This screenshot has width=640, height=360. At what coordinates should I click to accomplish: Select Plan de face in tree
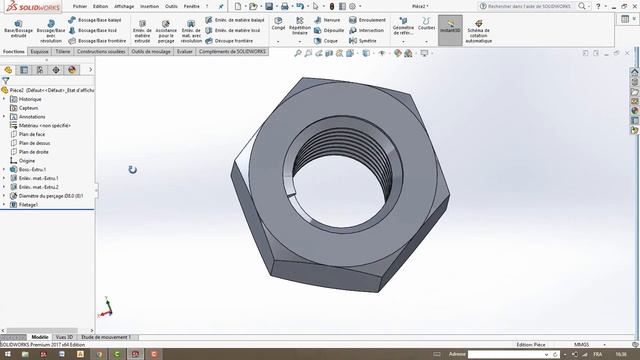coord(32,134)
